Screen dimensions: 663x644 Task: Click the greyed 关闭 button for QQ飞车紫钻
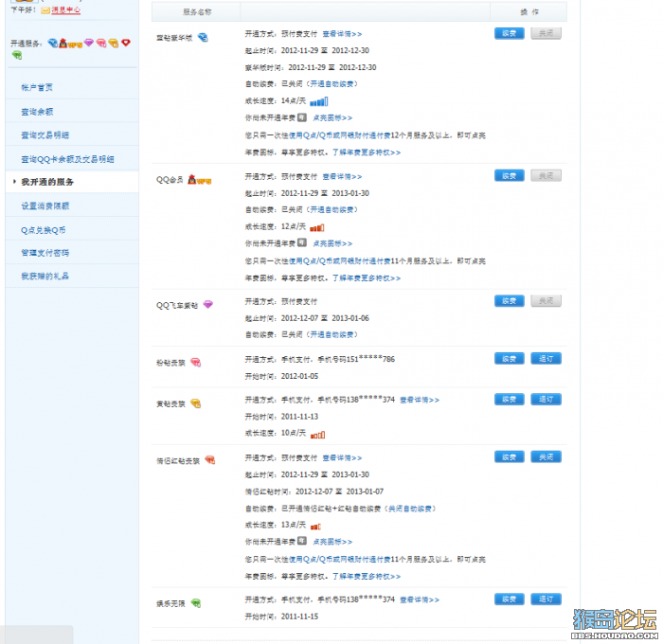[546, 300]
